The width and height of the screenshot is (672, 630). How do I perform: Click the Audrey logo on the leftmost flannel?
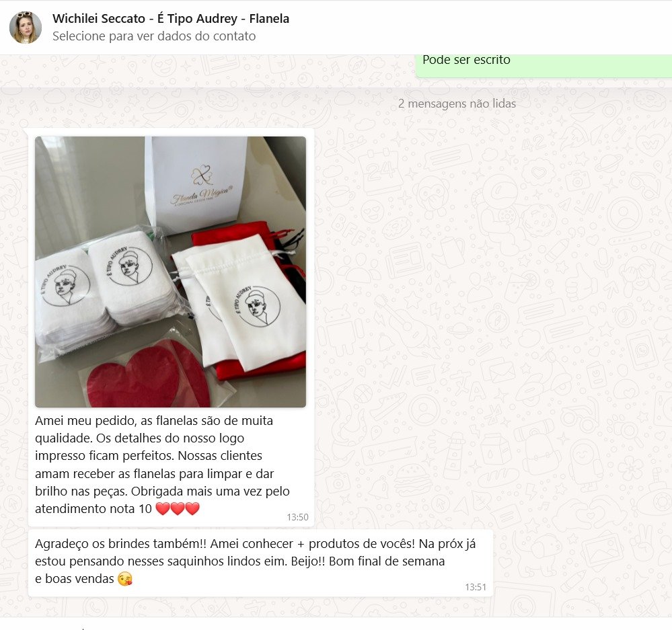pyautogui.click(x=65, y=286)
